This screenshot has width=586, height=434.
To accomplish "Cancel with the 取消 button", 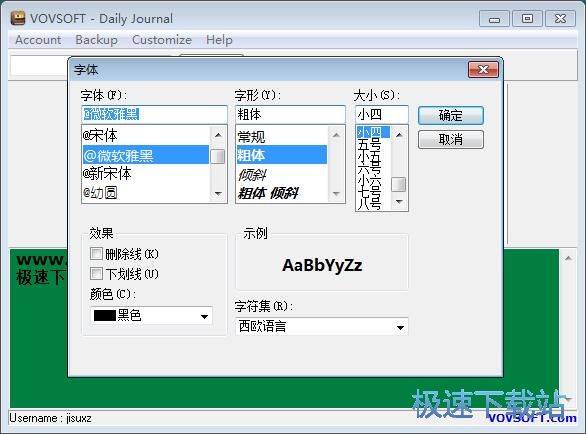I will click(451, 139).
